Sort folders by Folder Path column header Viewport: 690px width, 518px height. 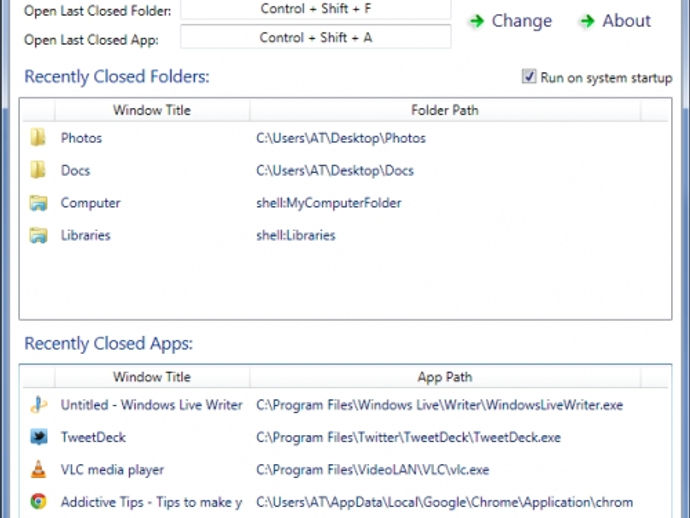(445, 110)
